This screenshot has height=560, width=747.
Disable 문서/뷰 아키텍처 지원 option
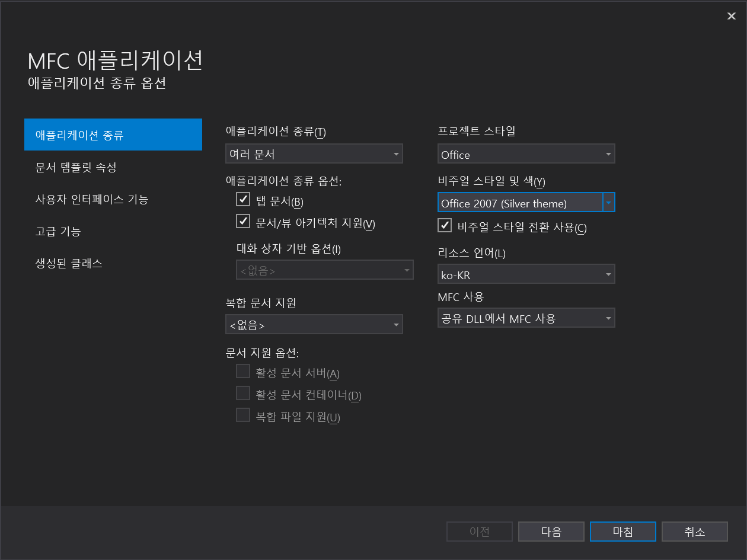coord(243,222)
